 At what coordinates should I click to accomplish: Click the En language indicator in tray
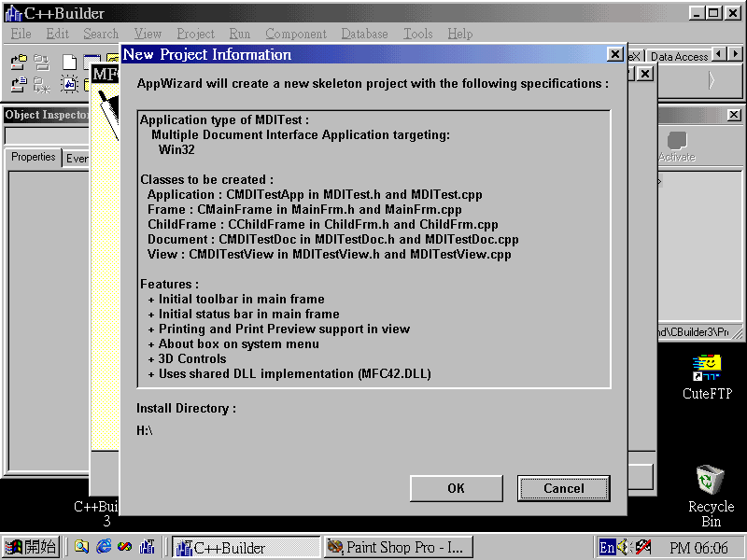pyautogui.click(x=607, y=548)
